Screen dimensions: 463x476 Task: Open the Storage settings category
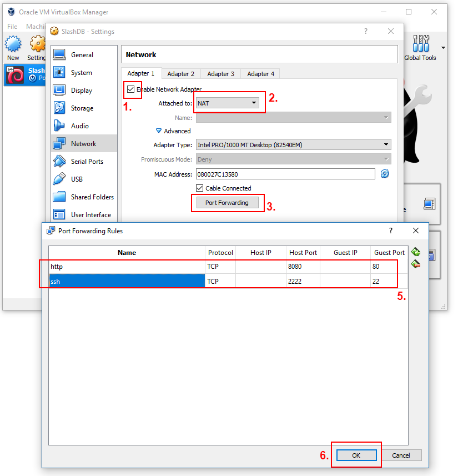click(x=82, y=108)
